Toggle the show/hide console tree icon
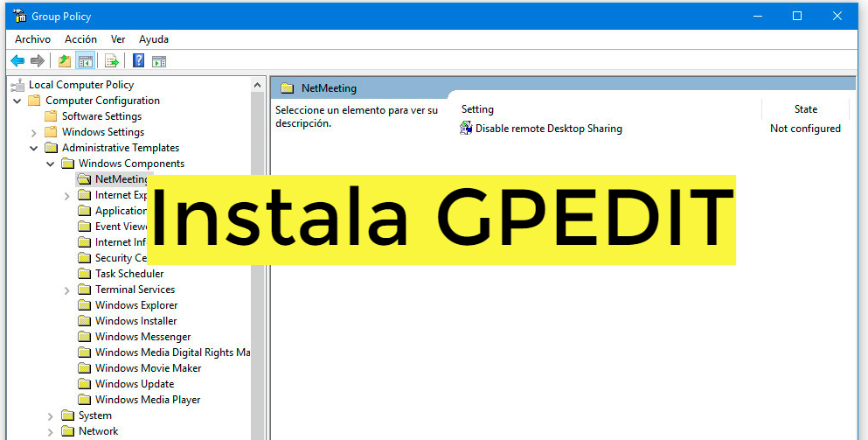 point(86,61)
